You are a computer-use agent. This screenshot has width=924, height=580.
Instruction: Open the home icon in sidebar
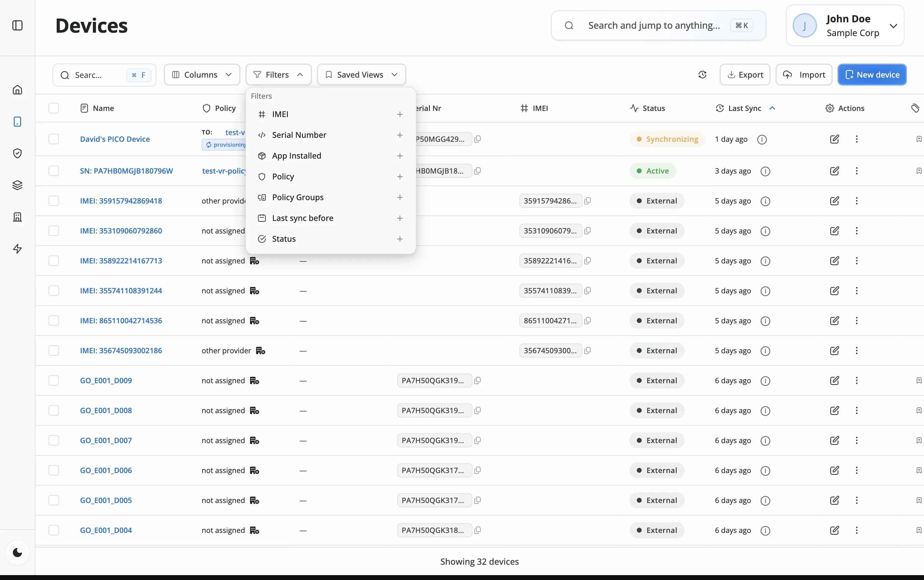click(x=17, y=90)
